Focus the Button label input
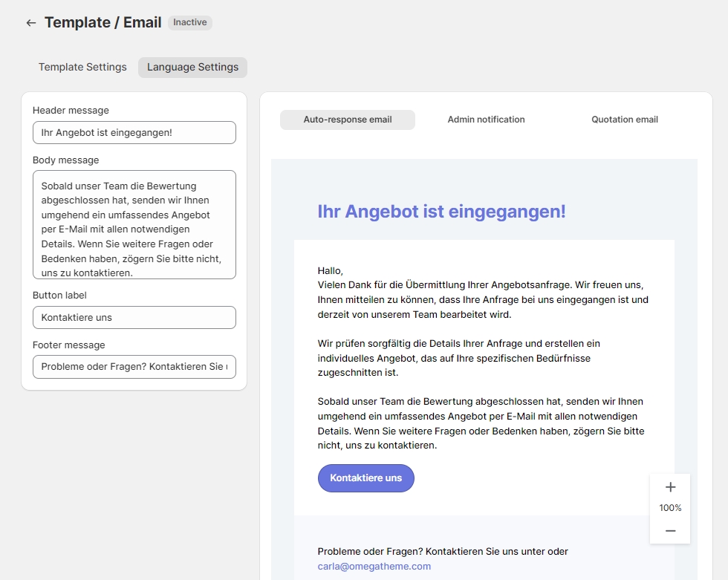Screen dimensions: 728x580 click(x=134, y=318)
